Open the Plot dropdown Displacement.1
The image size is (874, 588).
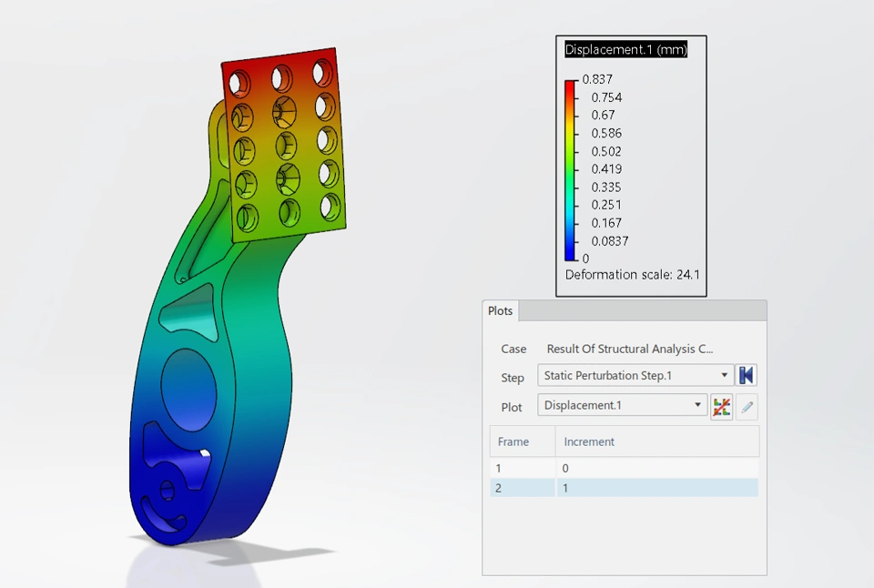622,405
